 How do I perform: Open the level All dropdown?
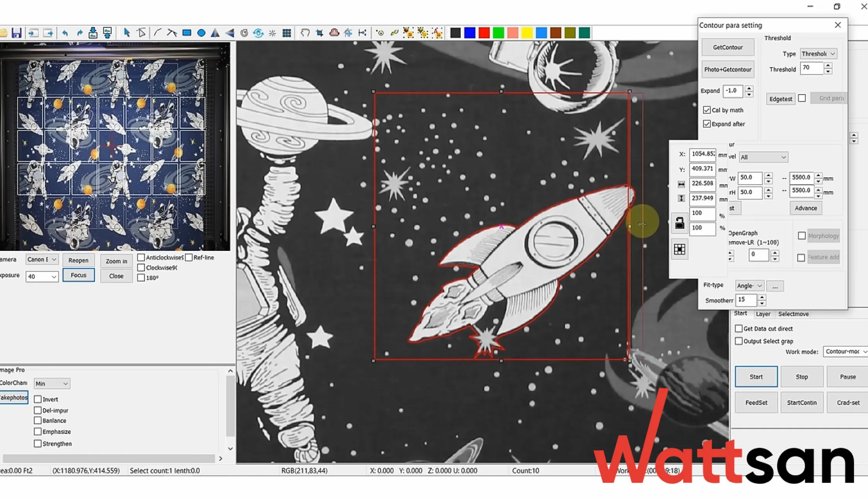(764, 157)
